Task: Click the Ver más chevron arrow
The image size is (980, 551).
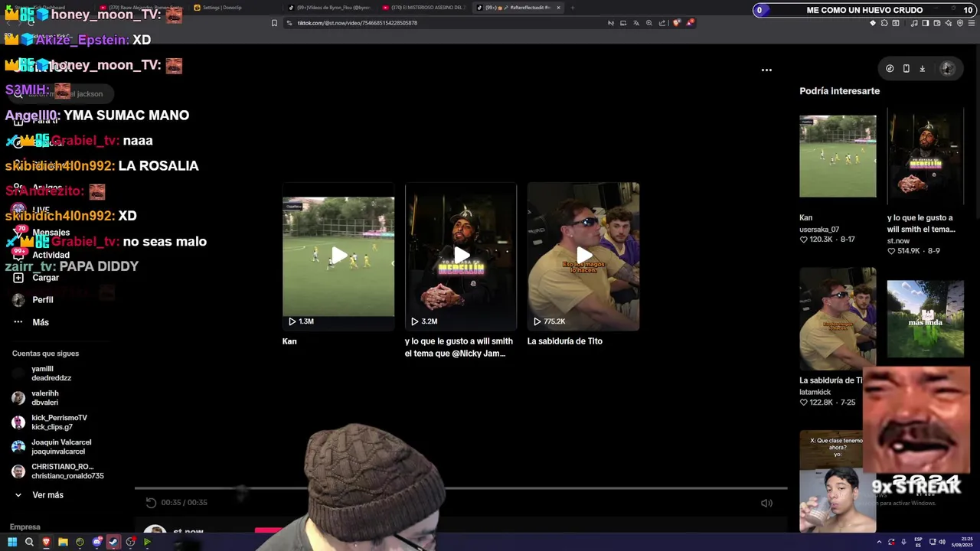Action: click(18, 495)
